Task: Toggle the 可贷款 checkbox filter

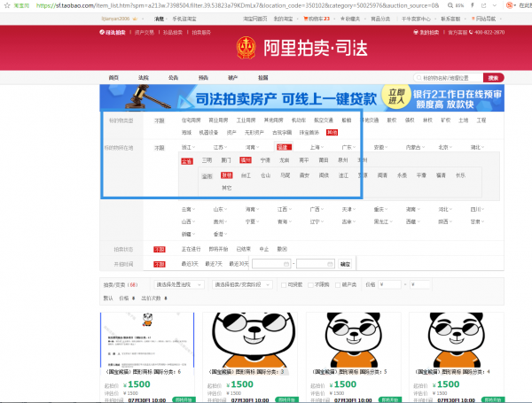Action: click(x=282, y=285)
